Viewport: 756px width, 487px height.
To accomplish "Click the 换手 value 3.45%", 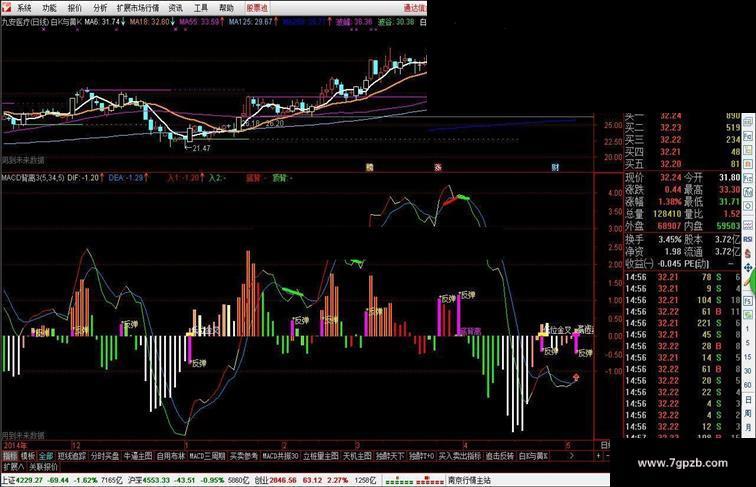I will (670, 239).
